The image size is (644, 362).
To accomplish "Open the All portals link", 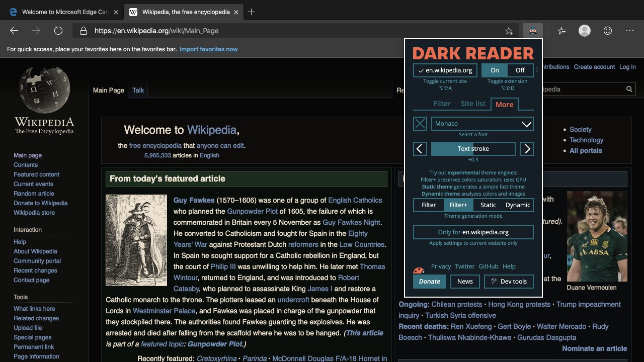I will (x=586, y=151).
